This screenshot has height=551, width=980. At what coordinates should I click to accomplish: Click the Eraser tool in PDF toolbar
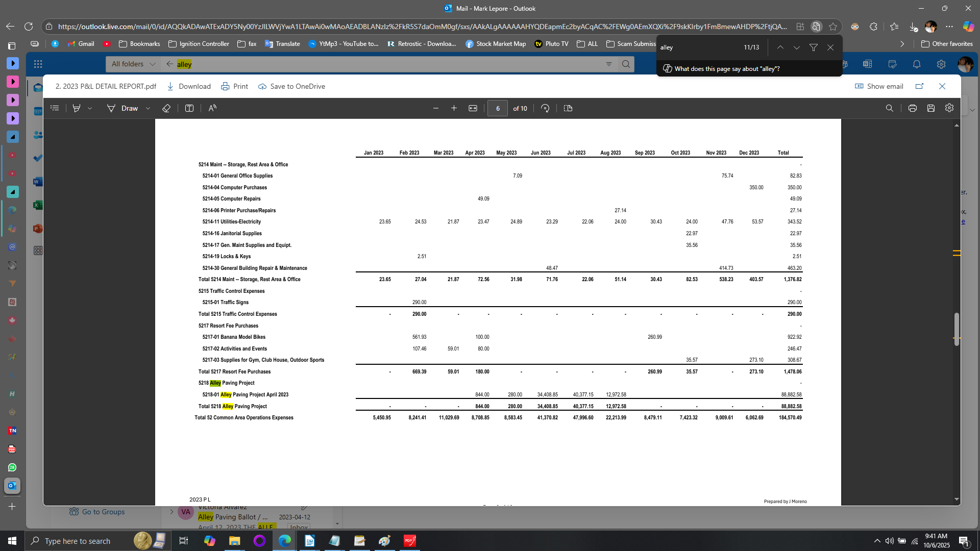(x=166, y=108)
